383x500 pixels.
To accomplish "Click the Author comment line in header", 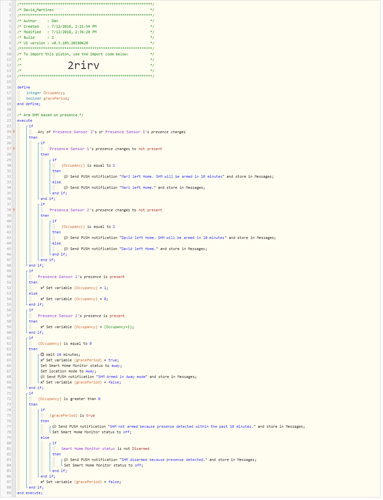I will pyautogui.click(x=86, y=21).
